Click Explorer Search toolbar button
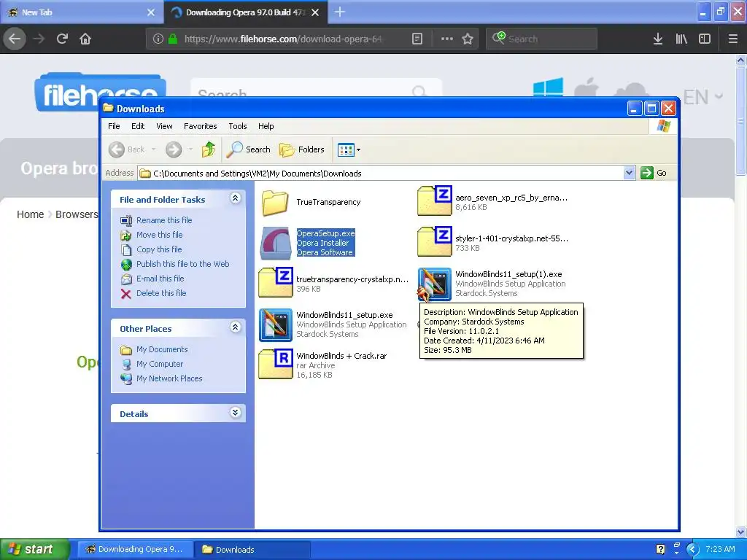The height and width of the screenshot is (560, 747). [x=248, y=149]
